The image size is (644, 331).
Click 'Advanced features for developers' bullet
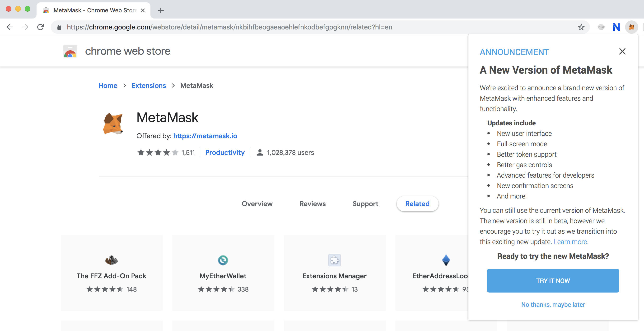546,175
